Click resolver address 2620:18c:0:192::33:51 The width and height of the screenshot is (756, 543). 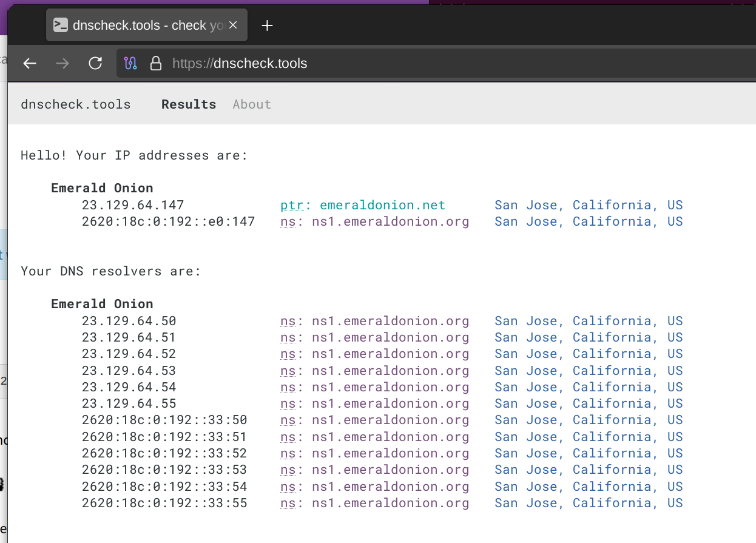click(x=164, y=437)
